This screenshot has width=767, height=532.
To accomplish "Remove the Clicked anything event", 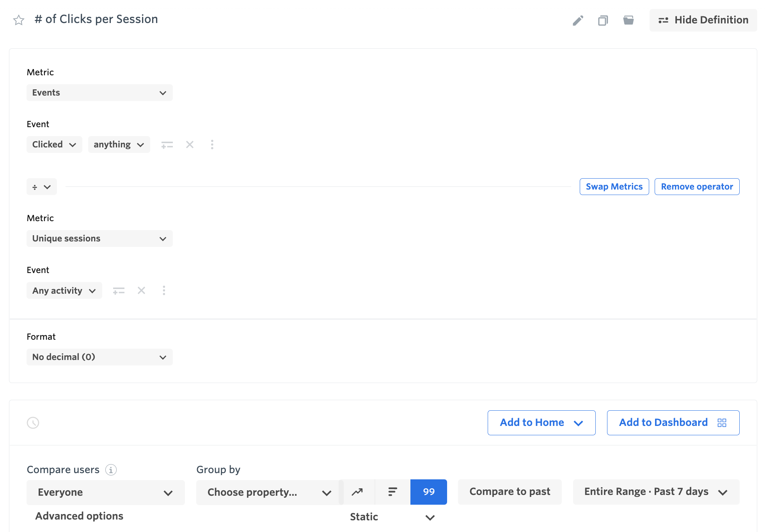I will coord(190,145).
